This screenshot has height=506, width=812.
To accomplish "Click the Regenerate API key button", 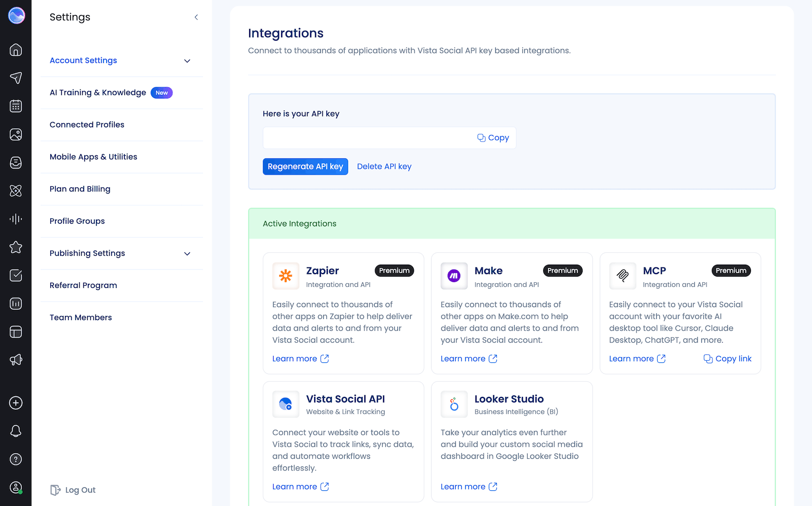I will coord(306,166).
